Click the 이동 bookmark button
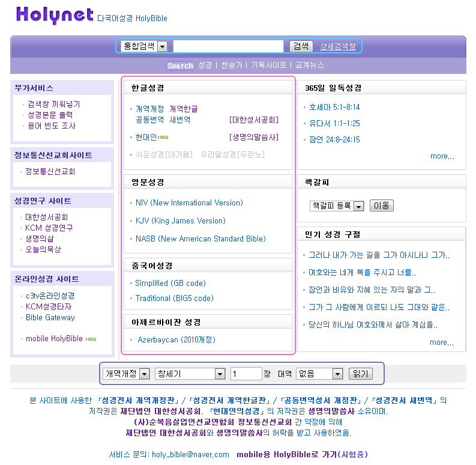Image resolution: width=476 pixels, height=465 pixels. coord(382,205)
